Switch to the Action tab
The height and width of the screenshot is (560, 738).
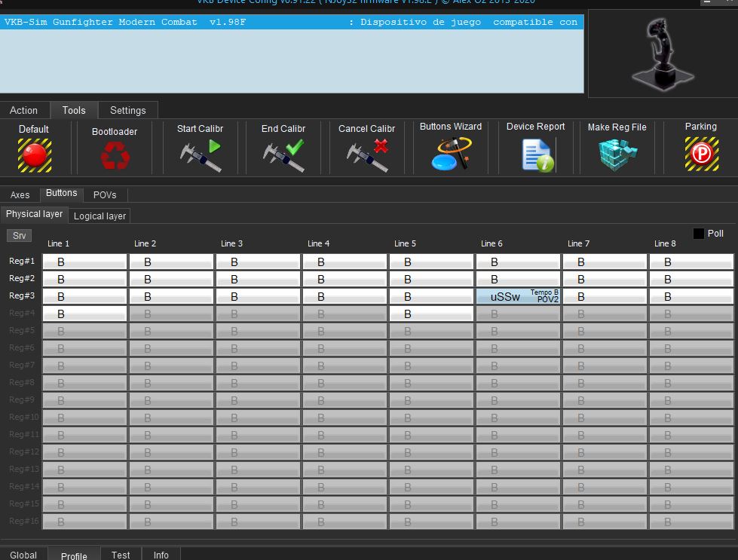(x=24, y=110)
